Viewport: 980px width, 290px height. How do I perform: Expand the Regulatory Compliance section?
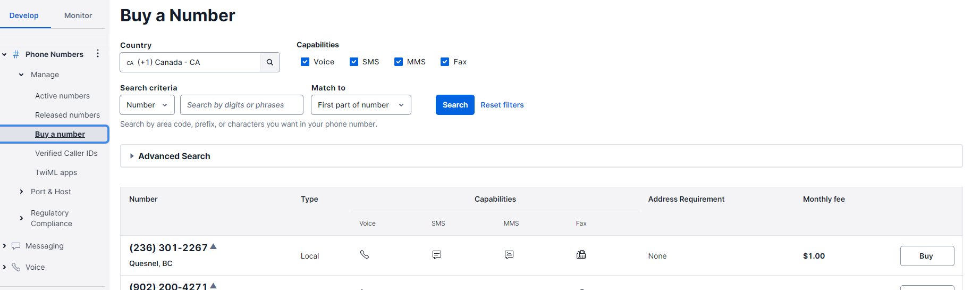(x=21, y=218)
